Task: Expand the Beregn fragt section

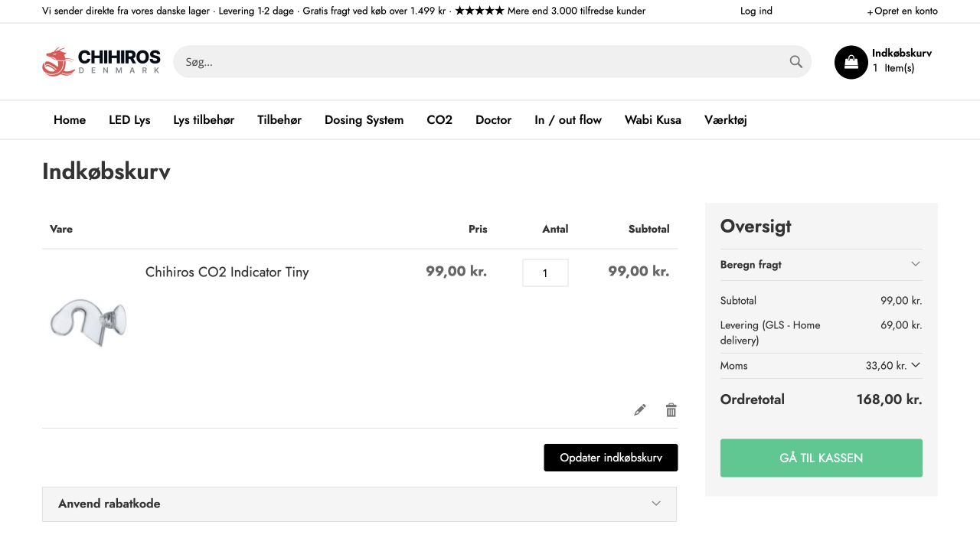Action: tap(821, 265)
